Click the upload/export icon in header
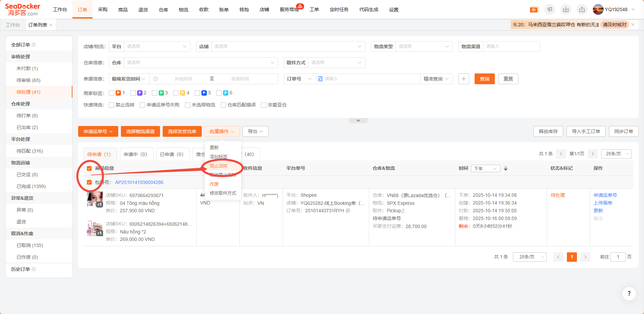Image resolution: width=644 pixels, height=314 pixels. click(x=582, y=9)
